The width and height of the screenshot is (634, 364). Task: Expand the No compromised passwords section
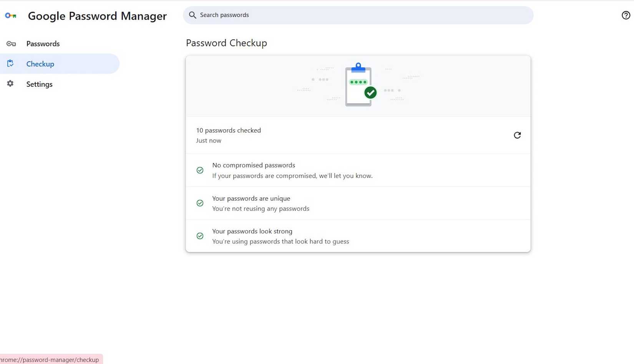point(357,170)
